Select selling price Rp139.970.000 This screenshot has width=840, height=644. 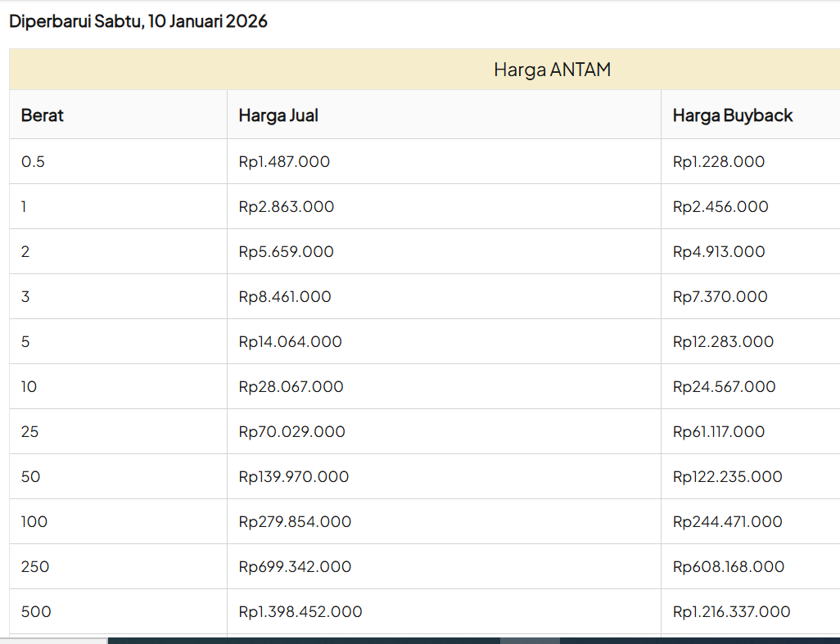pyautogui.click(x=294, y=477)
